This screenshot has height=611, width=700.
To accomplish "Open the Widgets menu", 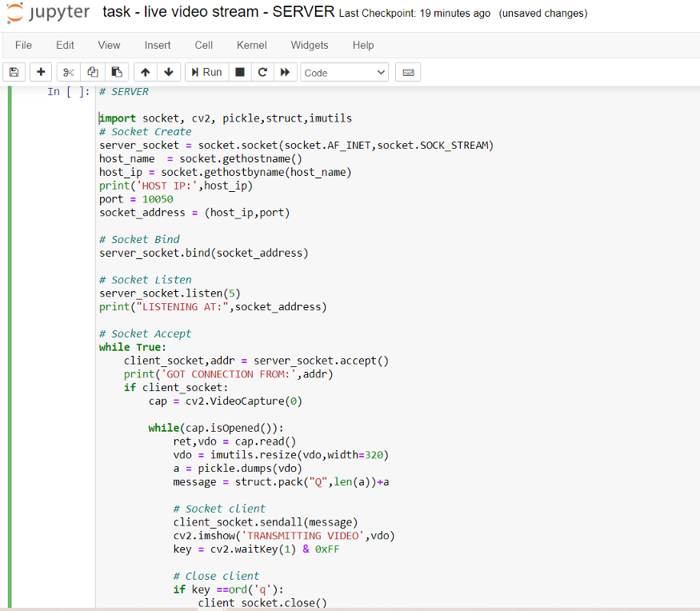I will click(309, 45).
